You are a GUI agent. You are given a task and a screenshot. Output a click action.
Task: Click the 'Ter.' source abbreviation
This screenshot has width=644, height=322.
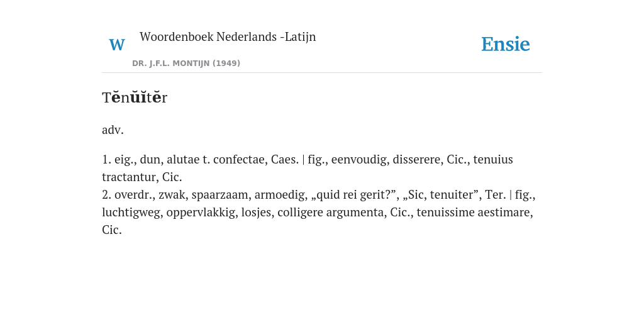pyautogui.click(x=496, y=195)
